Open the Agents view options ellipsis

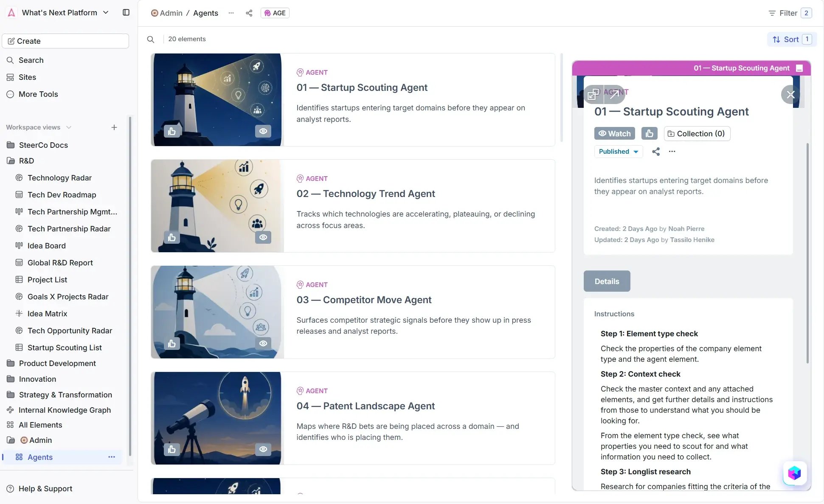tap(112, 457)
